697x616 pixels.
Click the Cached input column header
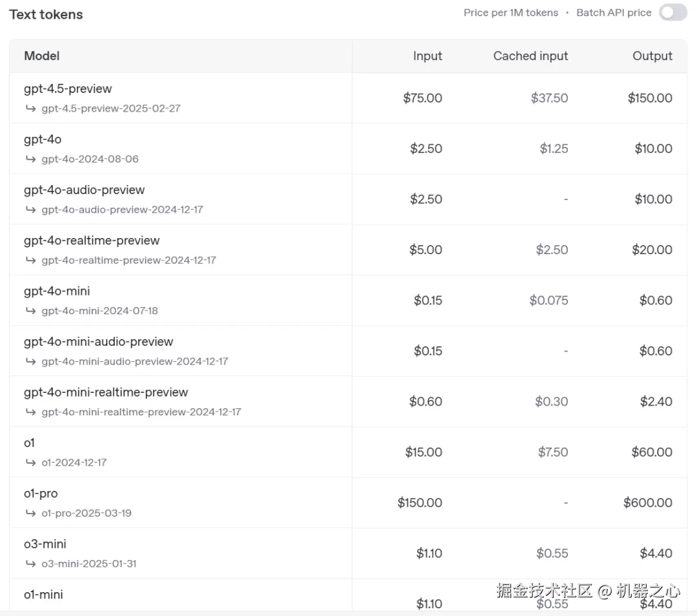coord(530,56)
